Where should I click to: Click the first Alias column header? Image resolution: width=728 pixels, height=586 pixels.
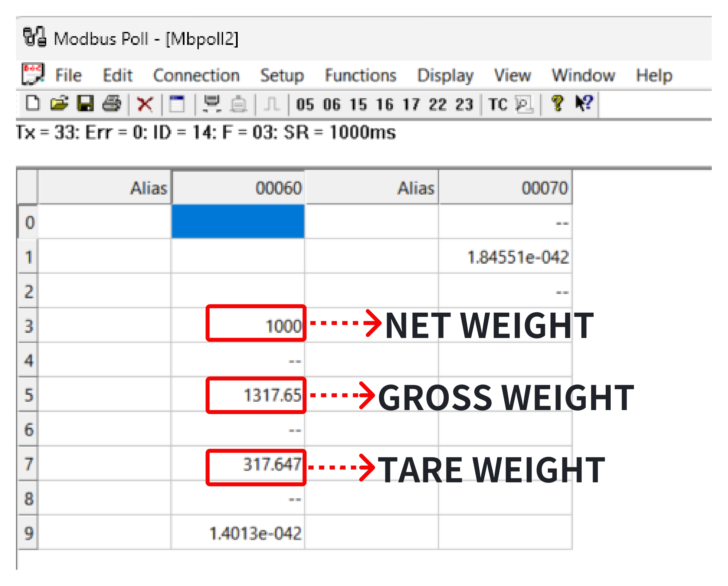pos(104,188)
